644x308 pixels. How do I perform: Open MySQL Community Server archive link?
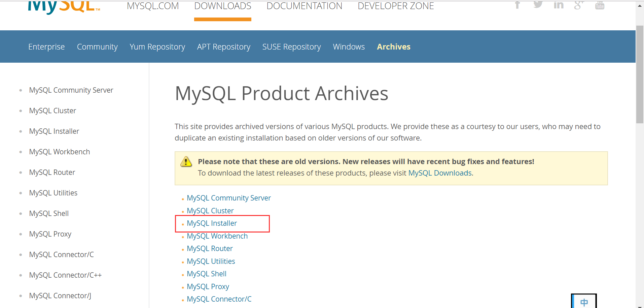click(229, 198)
